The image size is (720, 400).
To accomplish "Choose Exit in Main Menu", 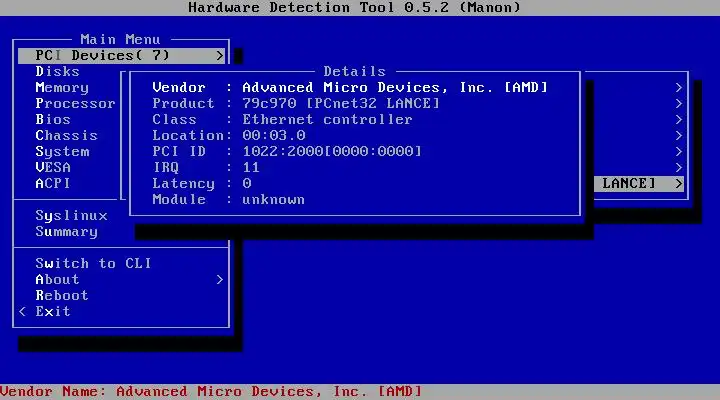I will 53,311.
